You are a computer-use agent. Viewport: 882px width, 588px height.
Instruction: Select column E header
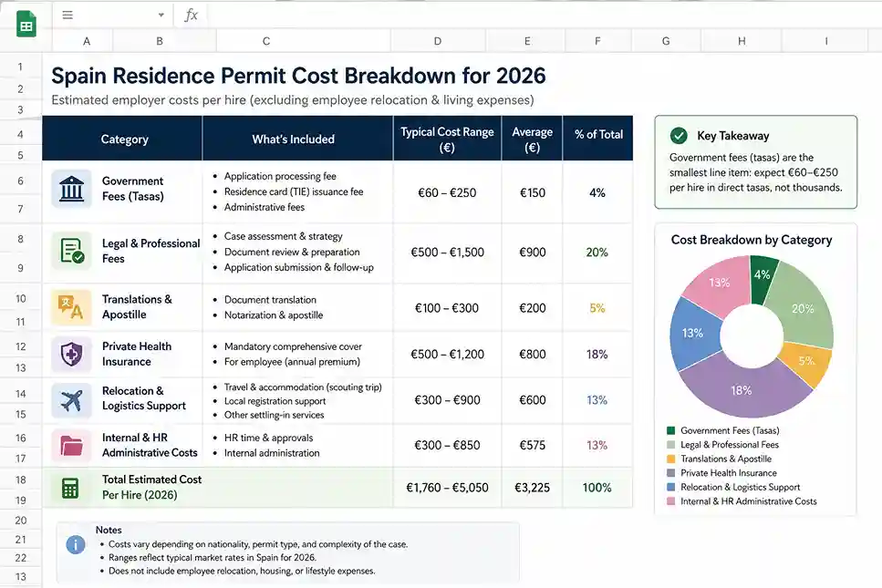click(x=525, y=41)
